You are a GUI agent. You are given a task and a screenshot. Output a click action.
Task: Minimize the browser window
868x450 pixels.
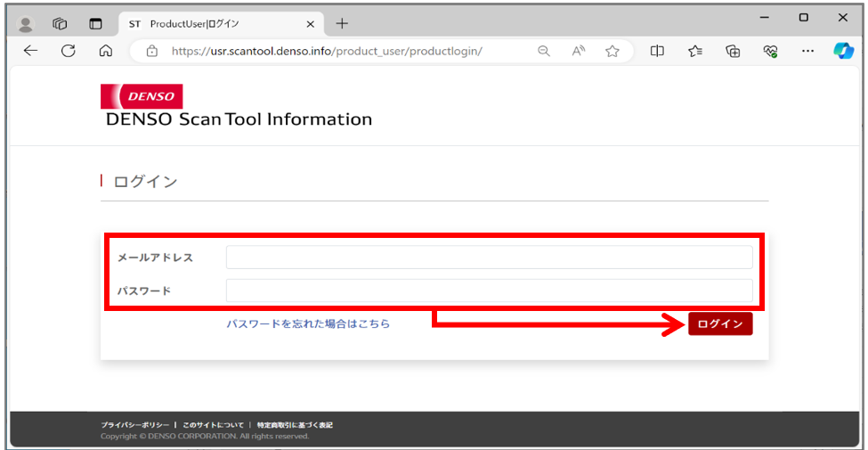point(765,19)
